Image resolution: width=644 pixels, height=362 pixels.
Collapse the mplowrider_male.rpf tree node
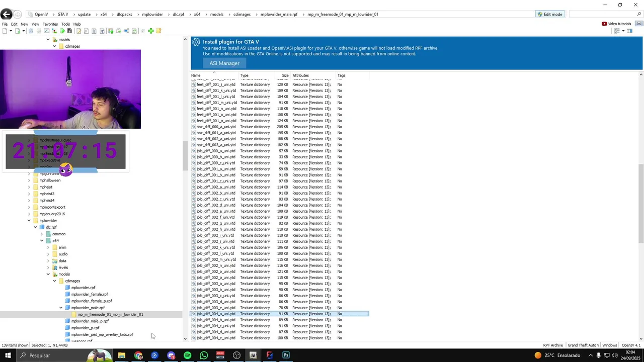click(x=61, y=308)
